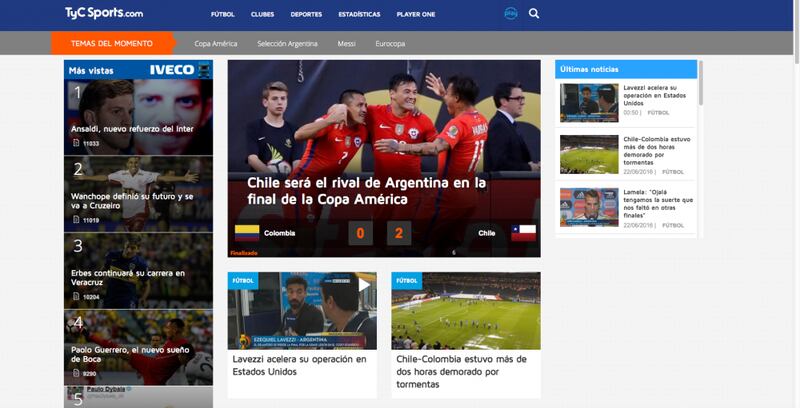Viewport: 800px width, 408px height.
Task: Select the Copa América topic
Action: pyautogui.click(x=216, y=44)
